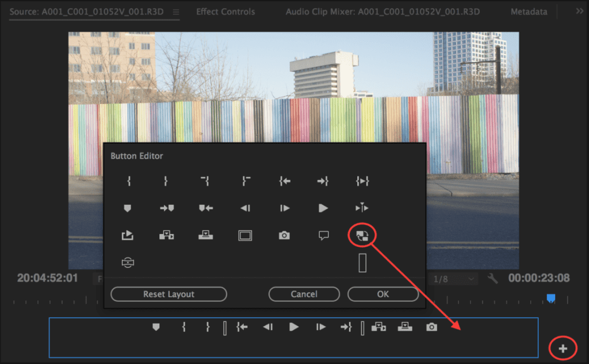589x364 pixels.
Task: Pick the Spacer element in Button Editor
Action: (x=362, y=263)
